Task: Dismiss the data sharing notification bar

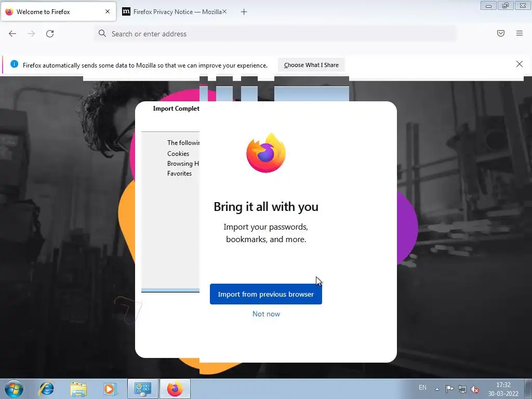Action: click(x=519, y=64)
